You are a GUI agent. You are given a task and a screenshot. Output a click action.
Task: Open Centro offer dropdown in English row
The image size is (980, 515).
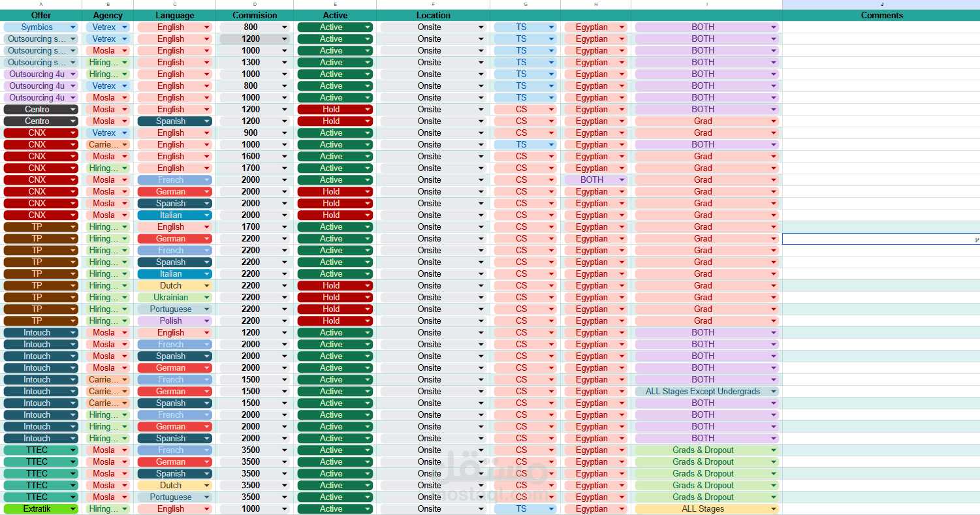[41, 110]
